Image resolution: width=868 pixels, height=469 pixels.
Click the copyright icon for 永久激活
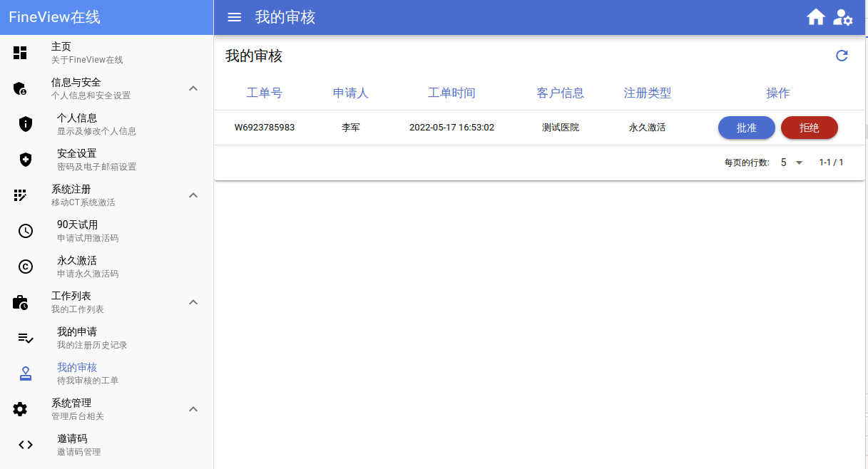(26, 267)
